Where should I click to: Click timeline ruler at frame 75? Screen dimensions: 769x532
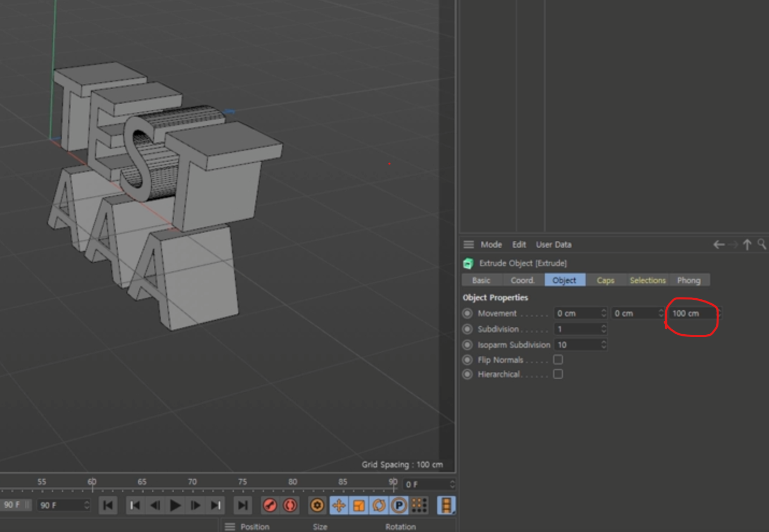tap(243, 483)
